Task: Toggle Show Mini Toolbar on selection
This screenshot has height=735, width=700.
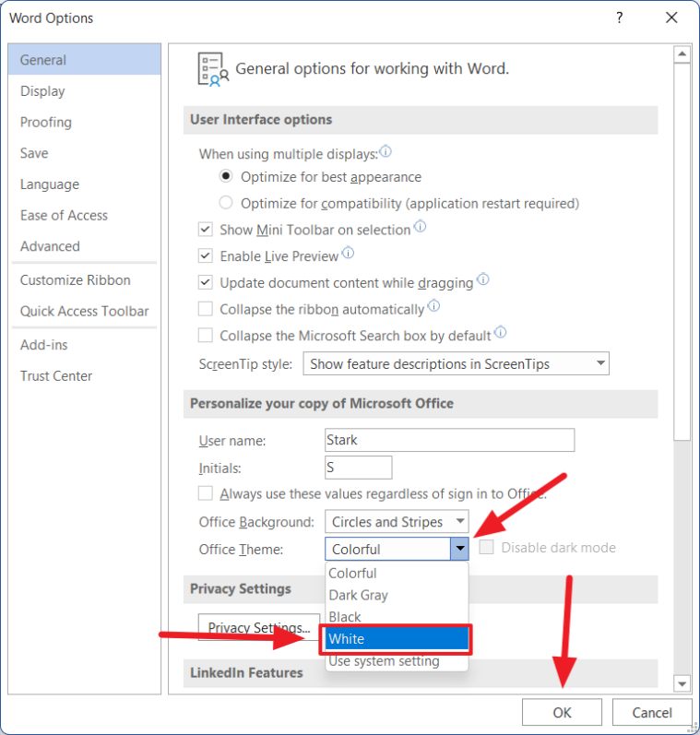Action: [x=206, y=230]
